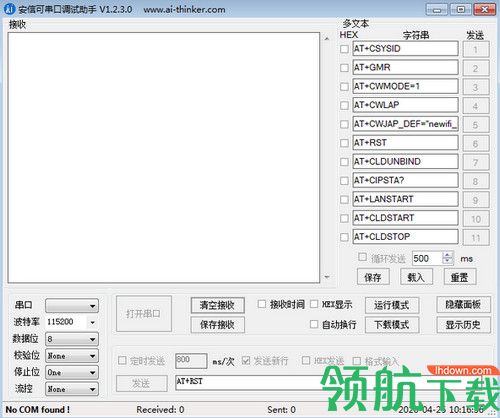Screen dimensions: 500x418
Task: Click the 500 ms loop interval stepper
Action: 448,258
